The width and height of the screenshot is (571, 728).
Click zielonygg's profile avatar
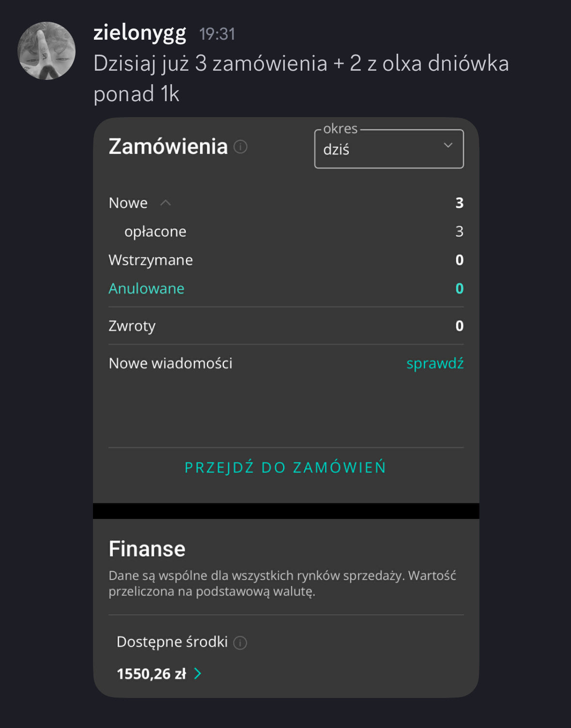point(46,50)
